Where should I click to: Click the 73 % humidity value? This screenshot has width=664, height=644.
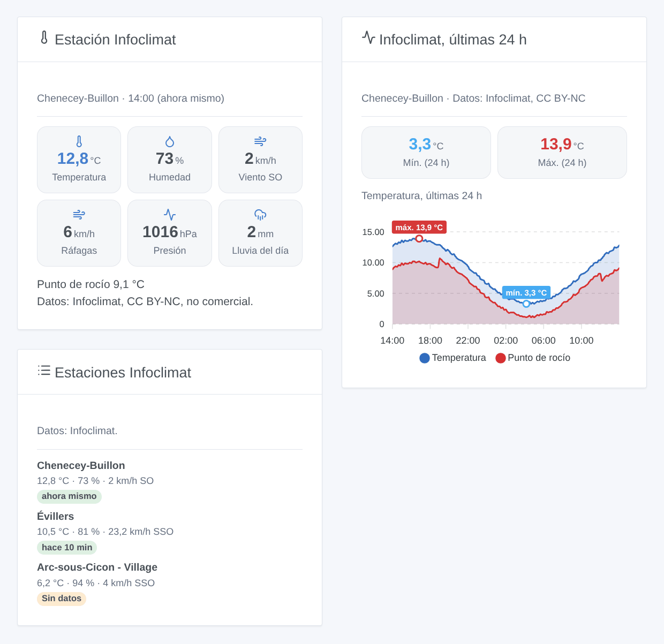point(170,159)
